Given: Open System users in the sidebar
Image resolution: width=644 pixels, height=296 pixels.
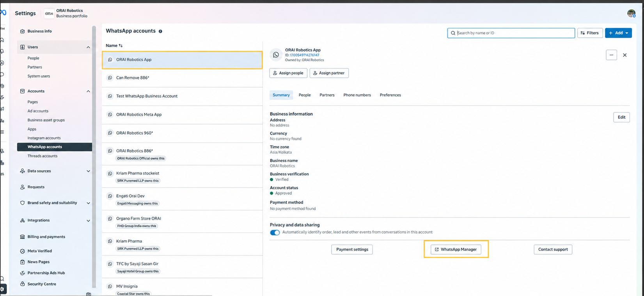Looking at the screenshot, I should (x=39, y=76).
